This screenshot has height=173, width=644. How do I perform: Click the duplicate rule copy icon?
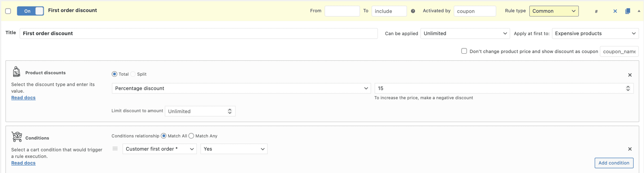click(x=628, y=11)
